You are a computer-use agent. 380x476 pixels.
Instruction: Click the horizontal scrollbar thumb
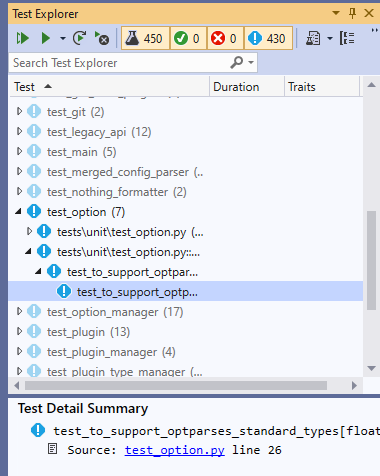coord(176,386)
